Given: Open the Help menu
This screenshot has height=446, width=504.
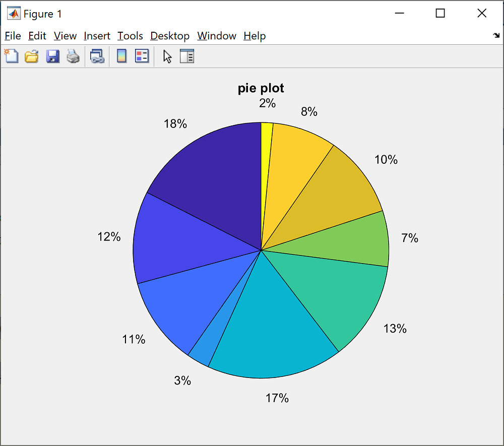Looking at the screenshot, I should (x=255, y=36).
